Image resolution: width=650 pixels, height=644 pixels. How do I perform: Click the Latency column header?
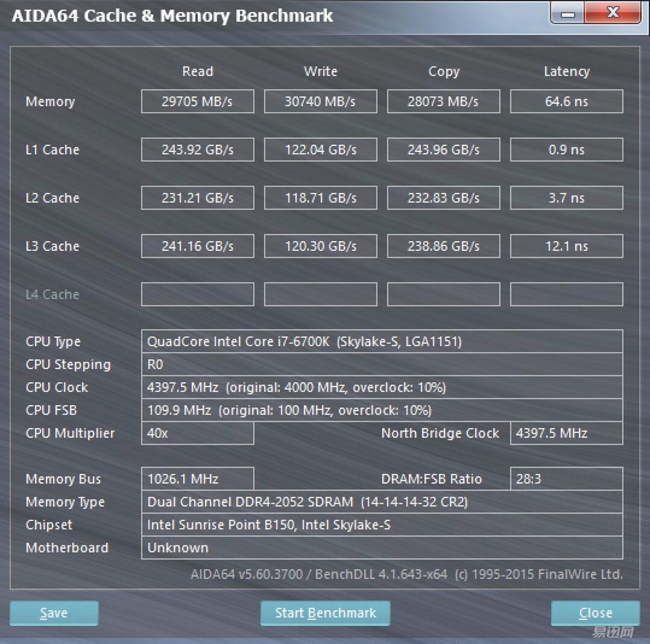point(567,72)
